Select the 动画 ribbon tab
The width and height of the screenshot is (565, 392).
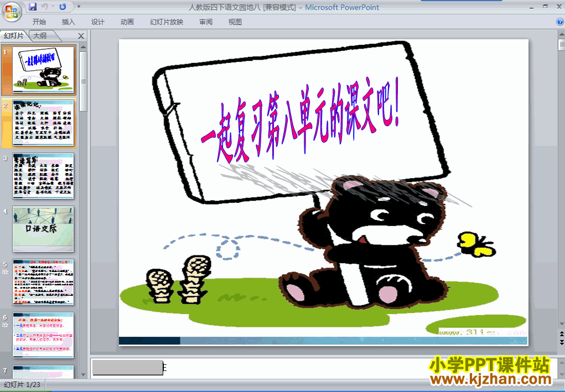[127, 22]
